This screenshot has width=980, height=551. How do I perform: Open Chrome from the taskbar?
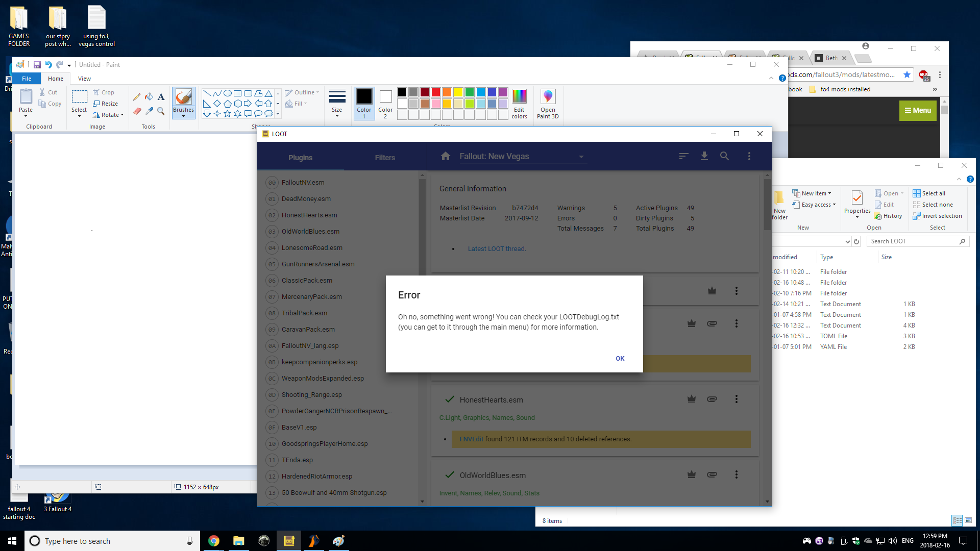tap(213, 541)
